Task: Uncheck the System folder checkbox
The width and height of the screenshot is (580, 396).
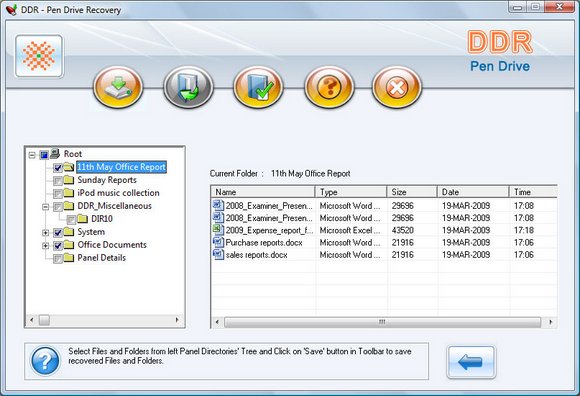Action: click(x=58, y=233)
